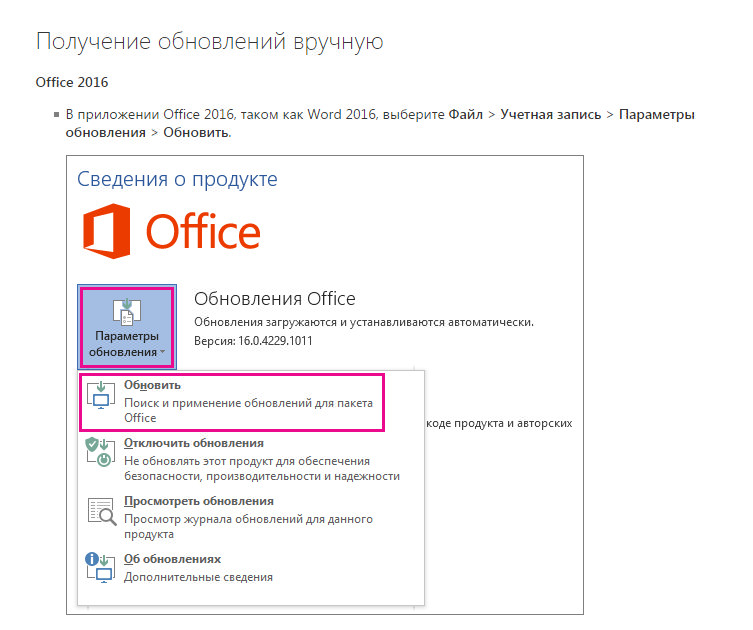Image resolution: width=753 pixels, height=630 pixels.
Task: Click the bold Учетная запись text in instructions
Action: (x=550, y=114)
